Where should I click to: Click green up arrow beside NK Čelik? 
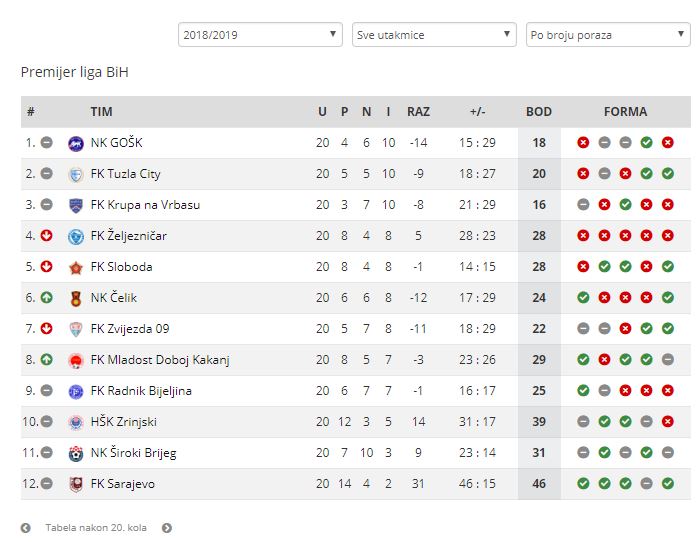click(x=46, y=297)
